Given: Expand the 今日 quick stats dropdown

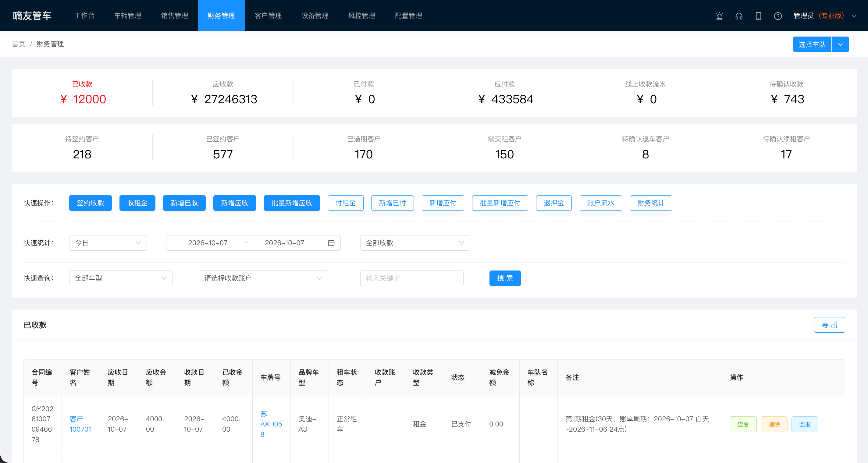Looking at the screenshot, I should point(108,243).
